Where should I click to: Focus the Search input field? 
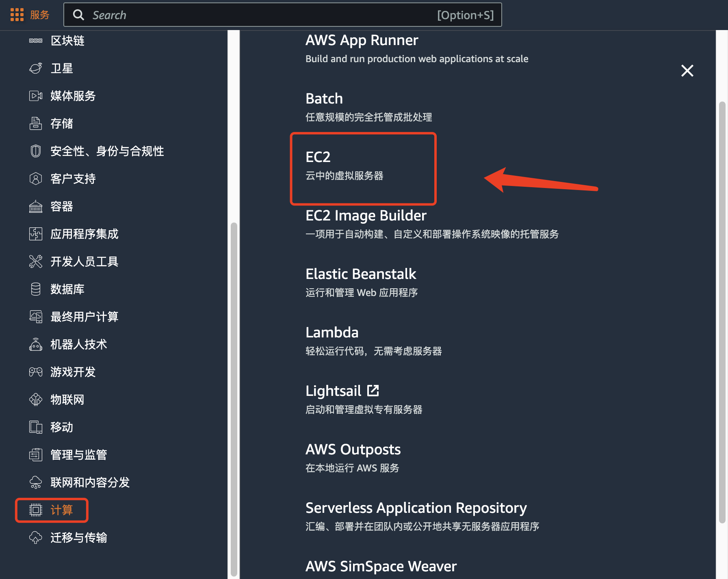283,15
